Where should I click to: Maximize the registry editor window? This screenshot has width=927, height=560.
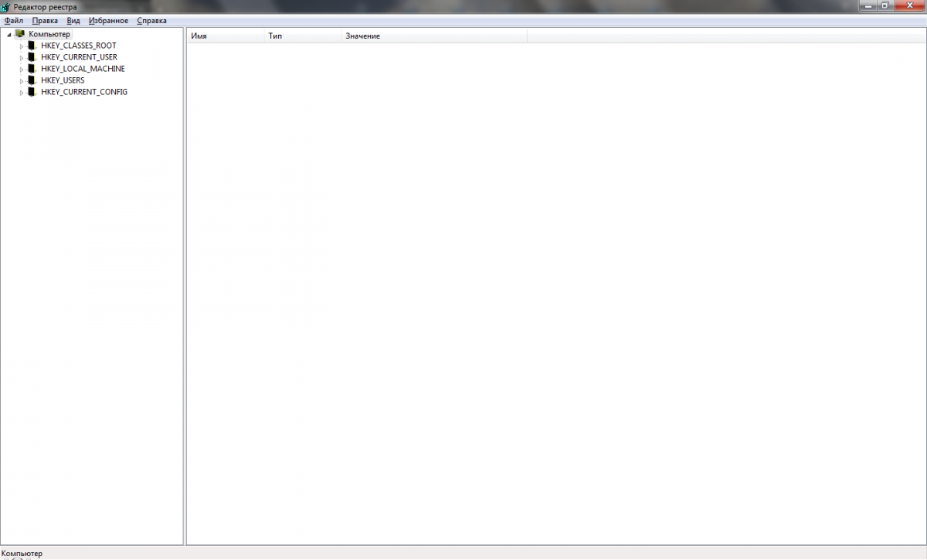tap(885, 5)
